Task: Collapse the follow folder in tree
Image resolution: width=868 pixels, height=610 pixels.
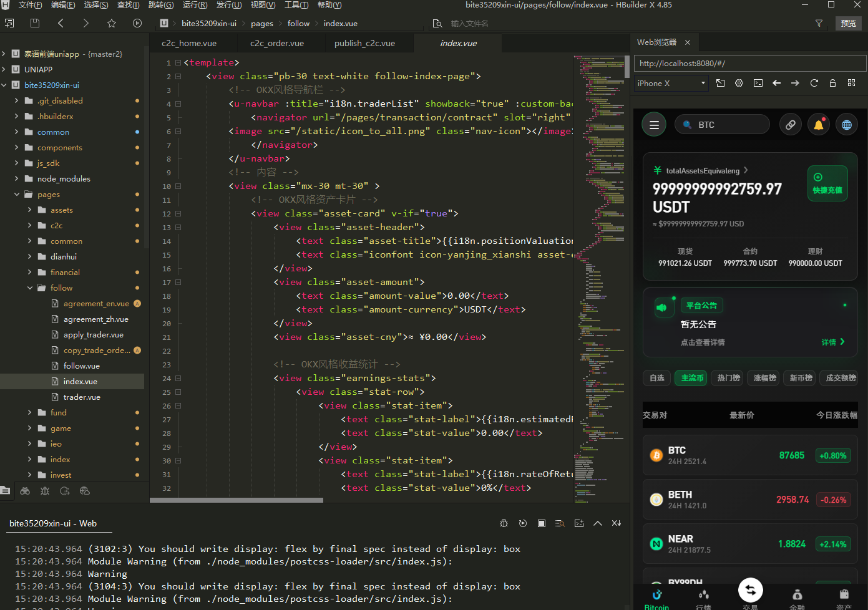Action: [30, 288]
